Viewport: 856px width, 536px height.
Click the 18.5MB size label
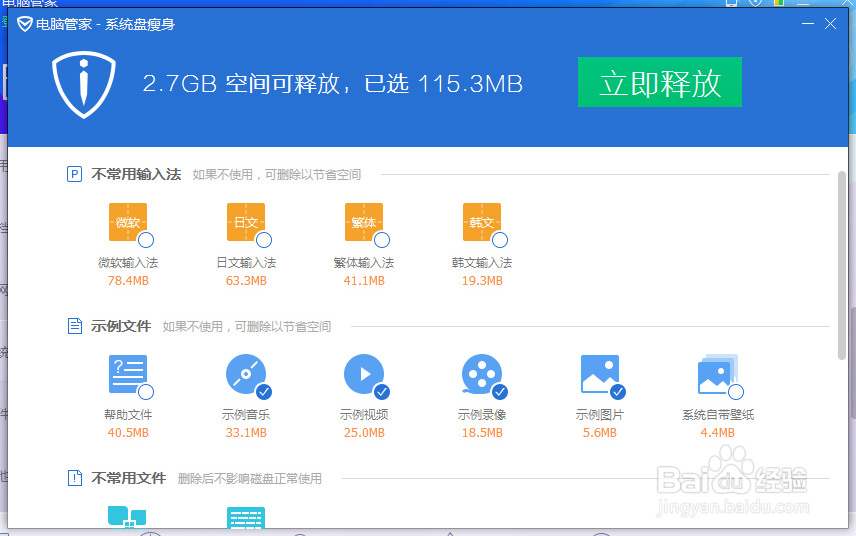pos(482,433)
